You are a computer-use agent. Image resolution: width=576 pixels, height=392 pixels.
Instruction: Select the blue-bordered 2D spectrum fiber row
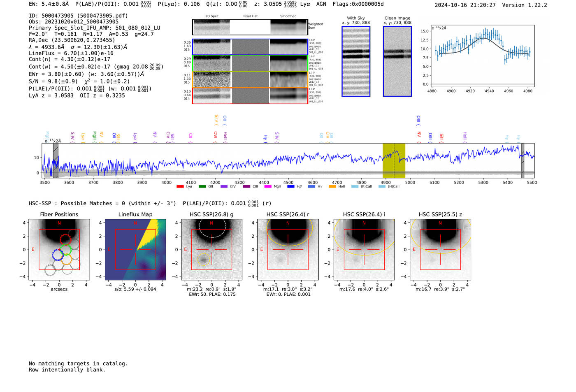pos(250,47)
